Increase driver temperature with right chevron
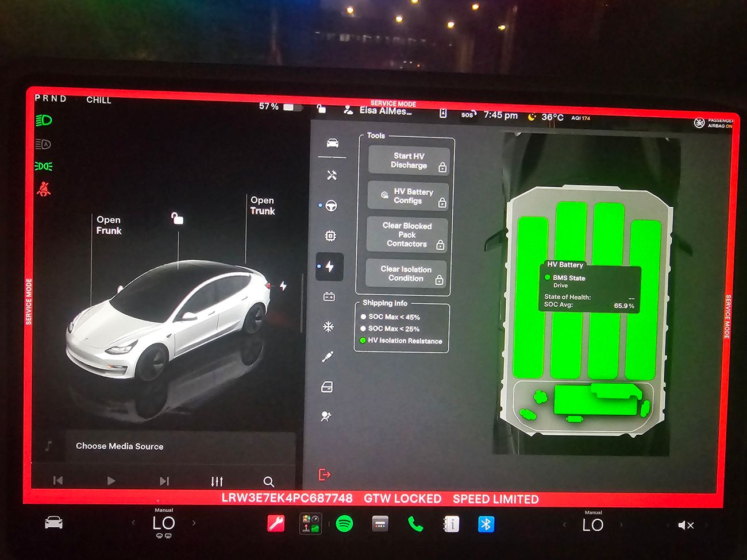The height and width of the screenshot is (560, 747). [194, 523]
